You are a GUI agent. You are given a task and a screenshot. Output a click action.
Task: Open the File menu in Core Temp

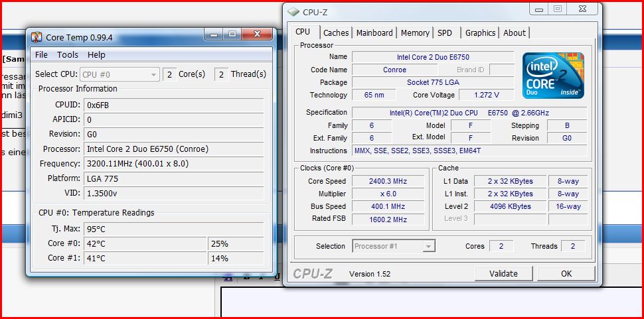click(41, 55)
